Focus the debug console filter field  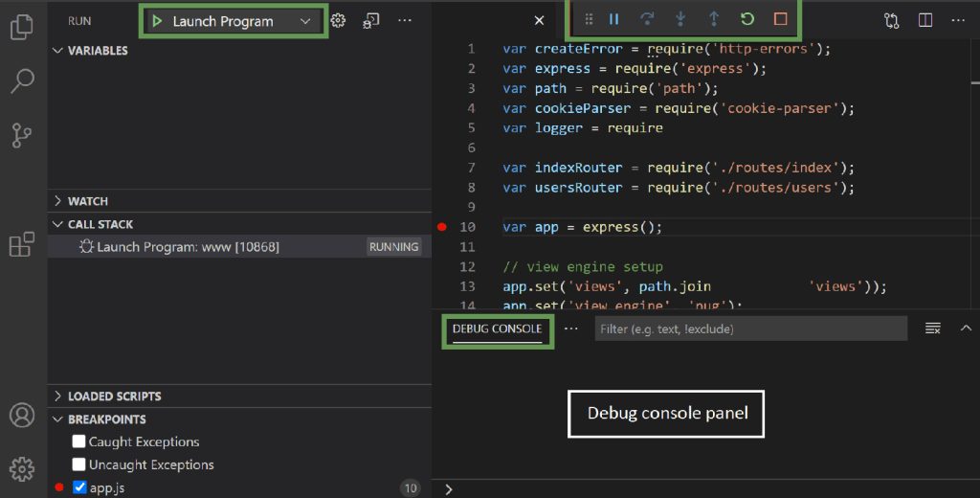tap(750, 328)
